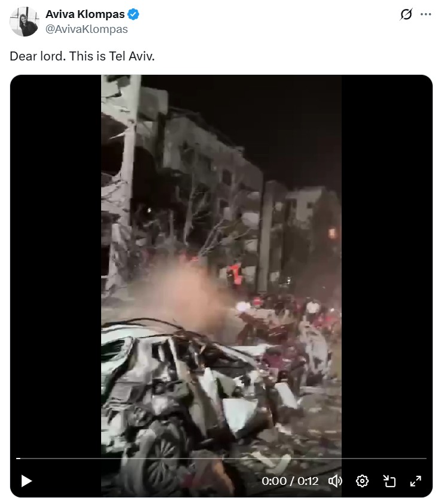
Task: Switch video to picture-in-picture mode
Action: pyautogui.click(x=389, y=481)
